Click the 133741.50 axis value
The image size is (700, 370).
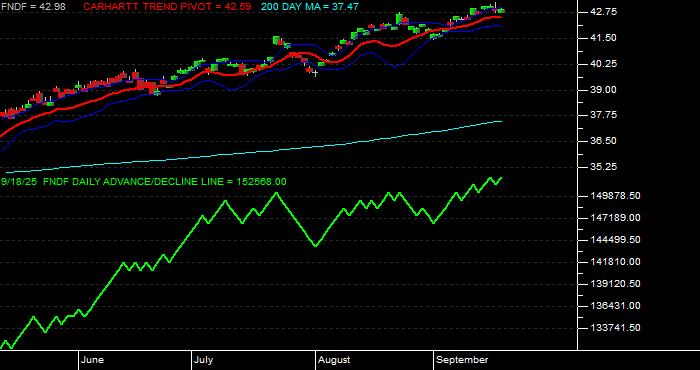click(615, 328)
